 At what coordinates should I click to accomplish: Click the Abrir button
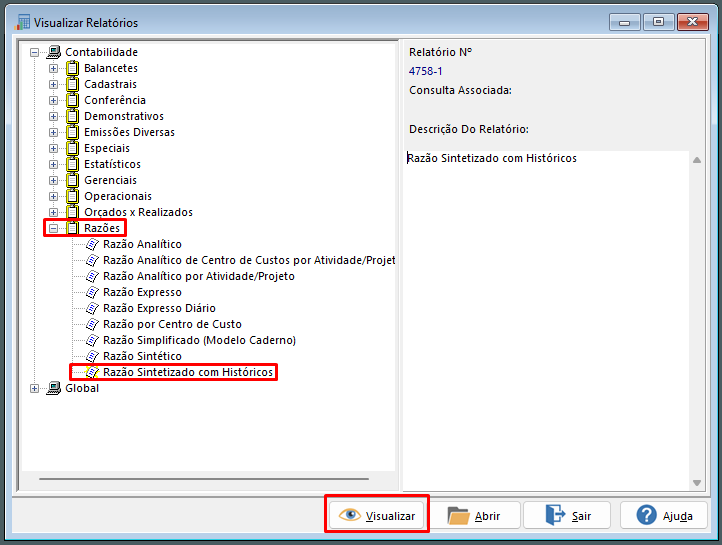pyautogui.click(x=476, y=515)
